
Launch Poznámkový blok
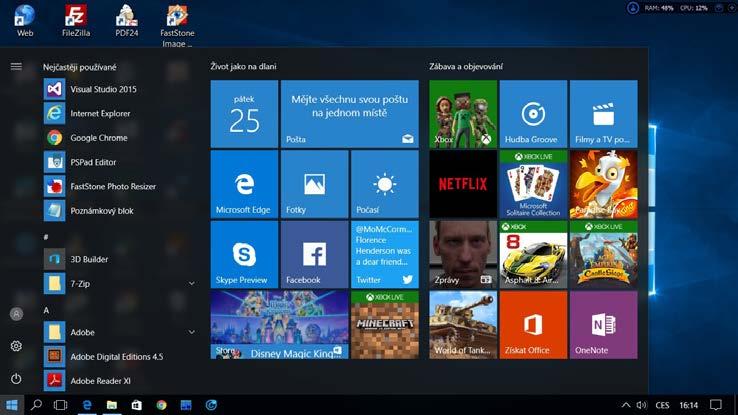(118, 211)
